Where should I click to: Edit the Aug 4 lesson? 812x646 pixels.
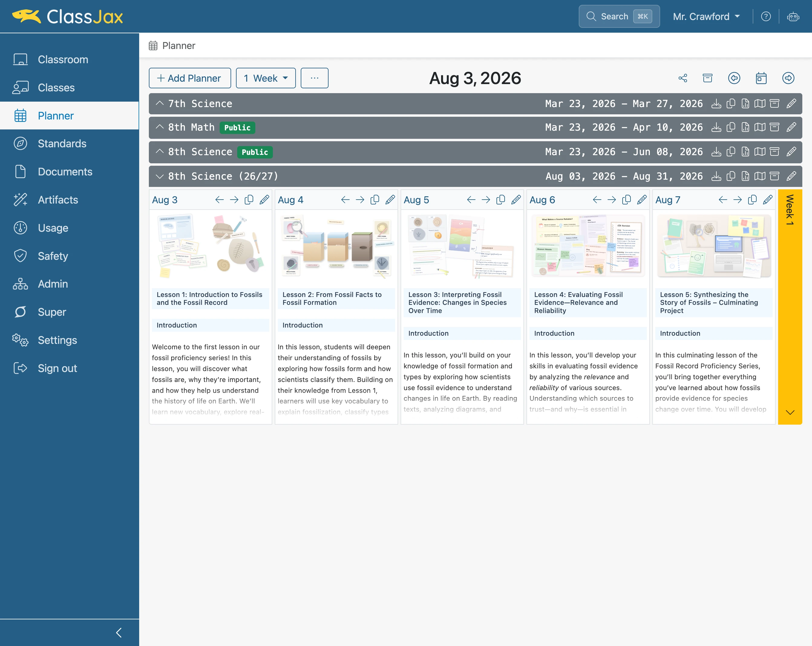tap(390, 200)
